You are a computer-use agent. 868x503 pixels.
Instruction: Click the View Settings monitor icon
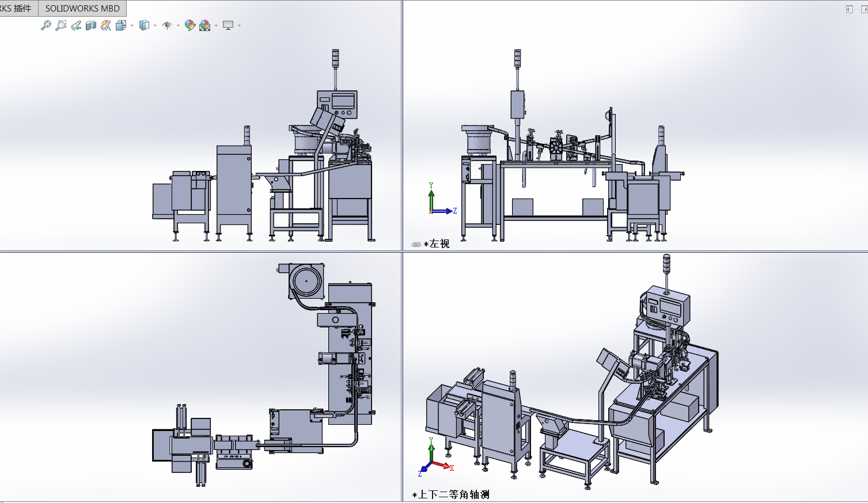(228, 25)
